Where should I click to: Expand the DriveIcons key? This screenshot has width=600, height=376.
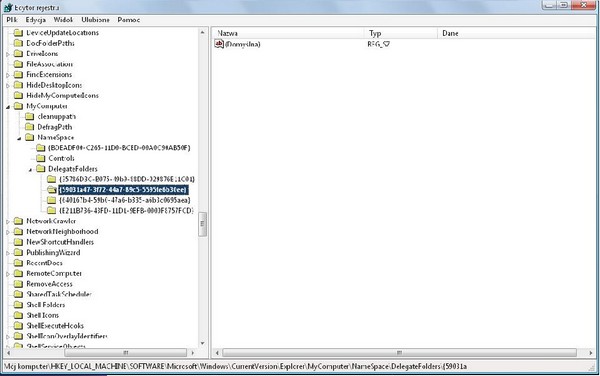click(8, 54)
